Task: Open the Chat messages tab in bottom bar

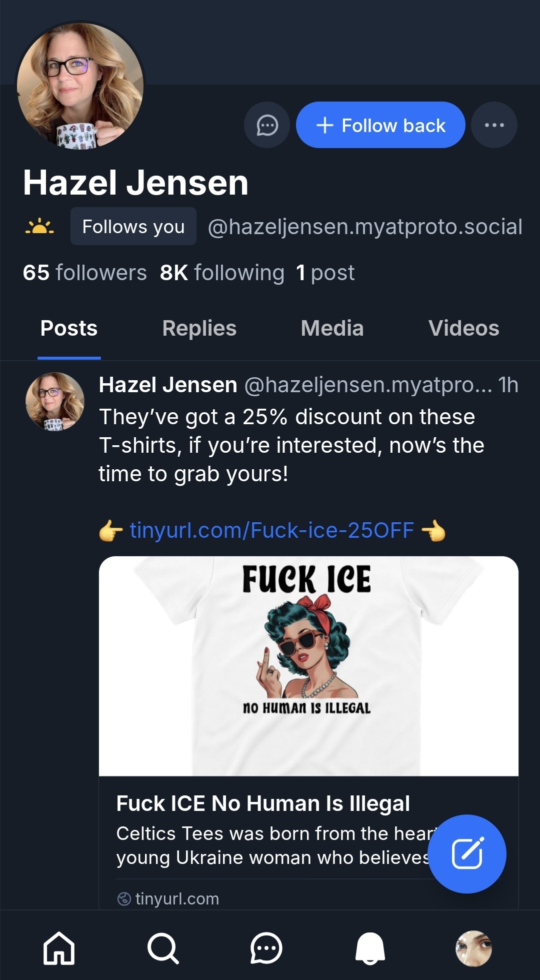Action: click(x=266, y=948)
